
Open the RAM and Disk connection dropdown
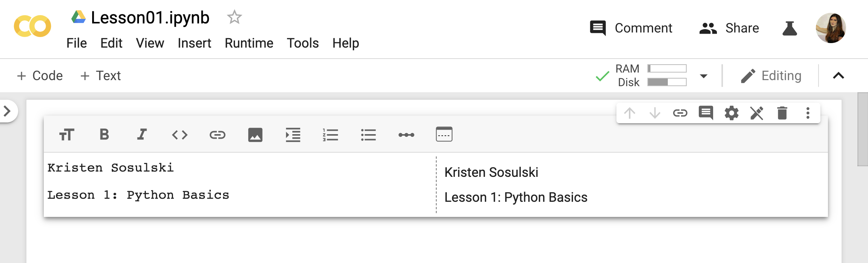703,76
